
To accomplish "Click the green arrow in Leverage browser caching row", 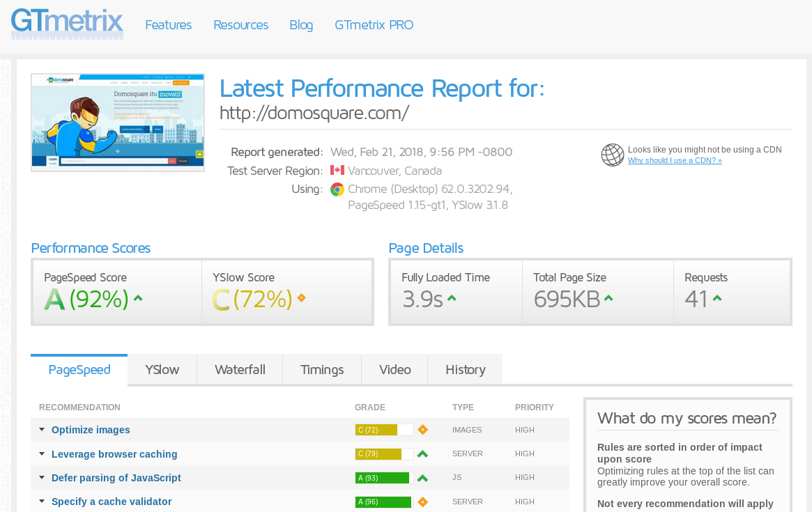I will tap(422, 454).
